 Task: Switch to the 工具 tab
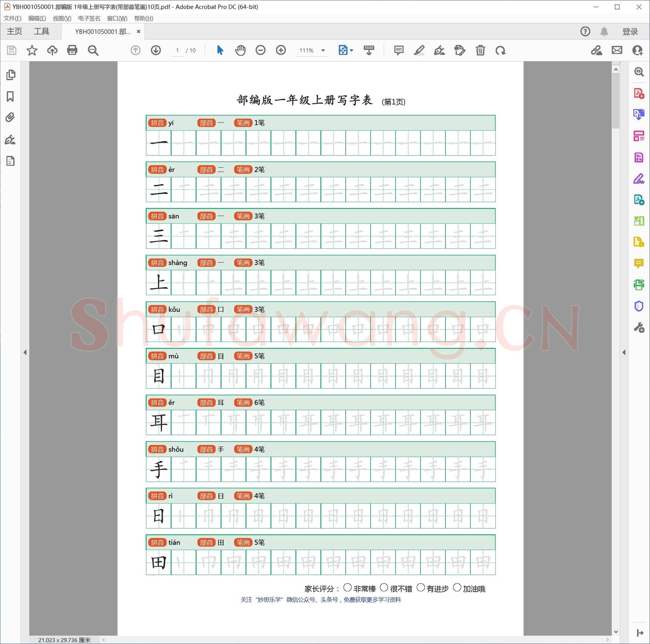click(42, 31)
